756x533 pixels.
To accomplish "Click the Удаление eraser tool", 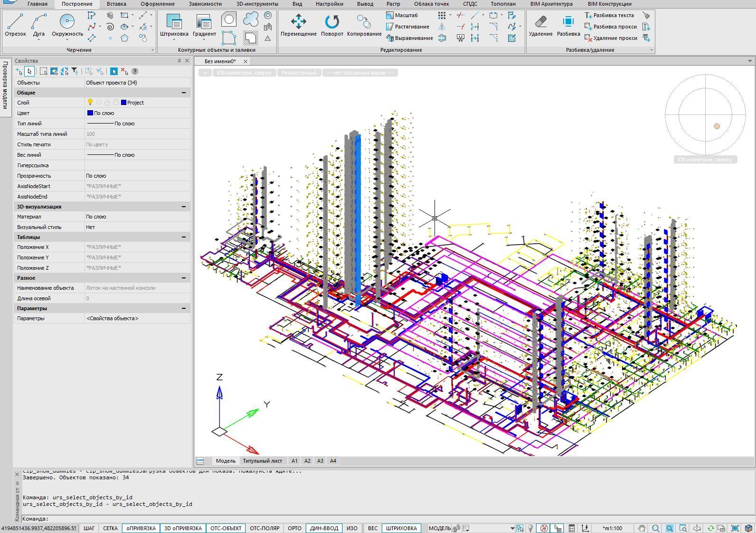I will pos(540,25).
